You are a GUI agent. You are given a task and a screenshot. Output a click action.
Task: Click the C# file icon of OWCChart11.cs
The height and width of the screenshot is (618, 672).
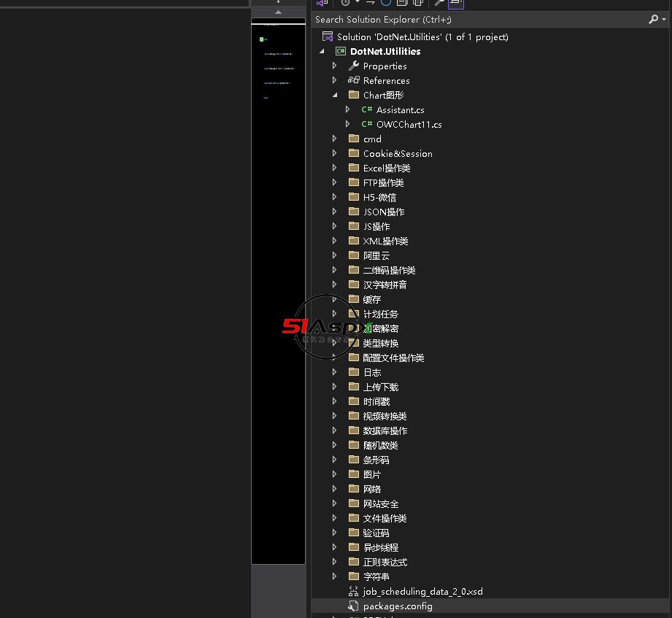[x=367, y=124]
